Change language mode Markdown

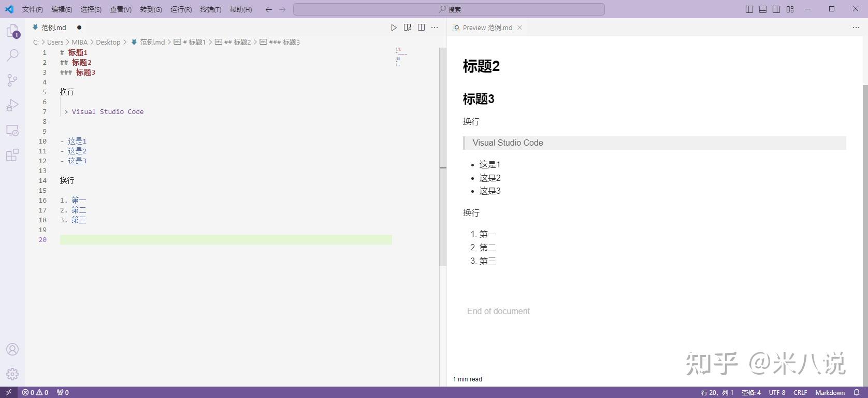pyautogui.click(x=830, y=392)
